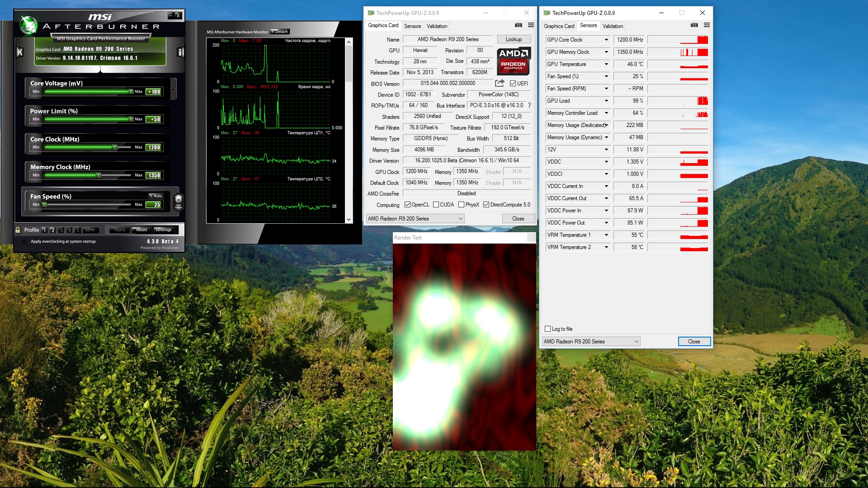Switch to Validation tab in Graphics Card window
The height and width of the screenshot is (488, 868).
point(437,26)
